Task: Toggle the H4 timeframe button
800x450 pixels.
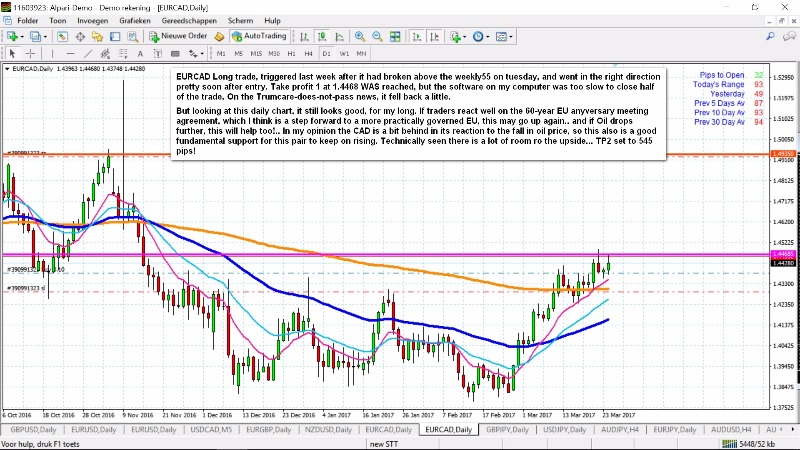Action: (x=308, y=53)
